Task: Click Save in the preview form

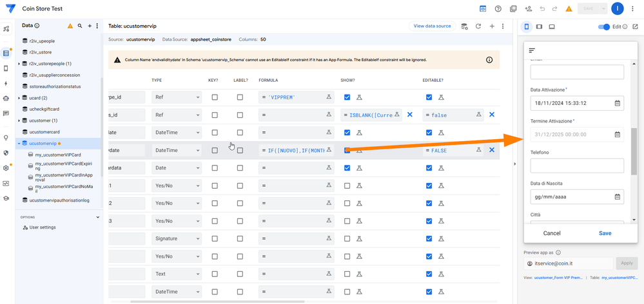Action: (x=605, y=233)
